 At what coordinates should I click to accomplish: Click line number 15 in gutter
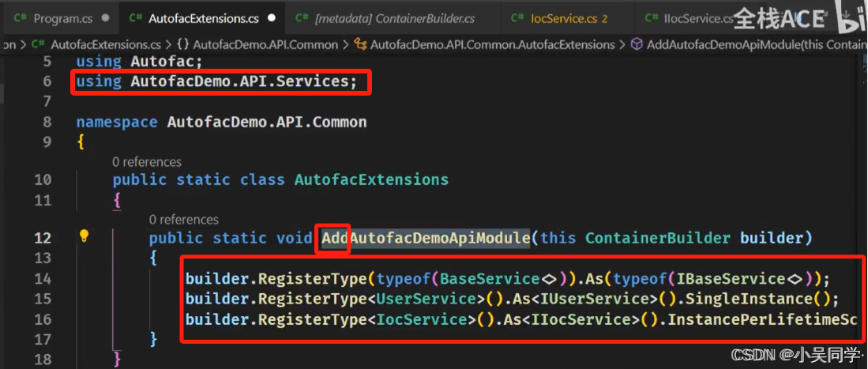point(43,299)
